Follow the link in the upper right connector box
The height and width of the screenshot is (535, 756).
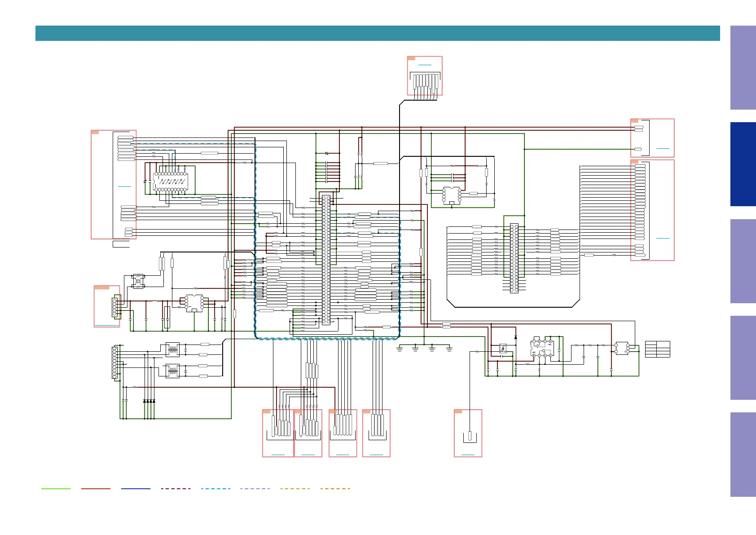(663, 148)
